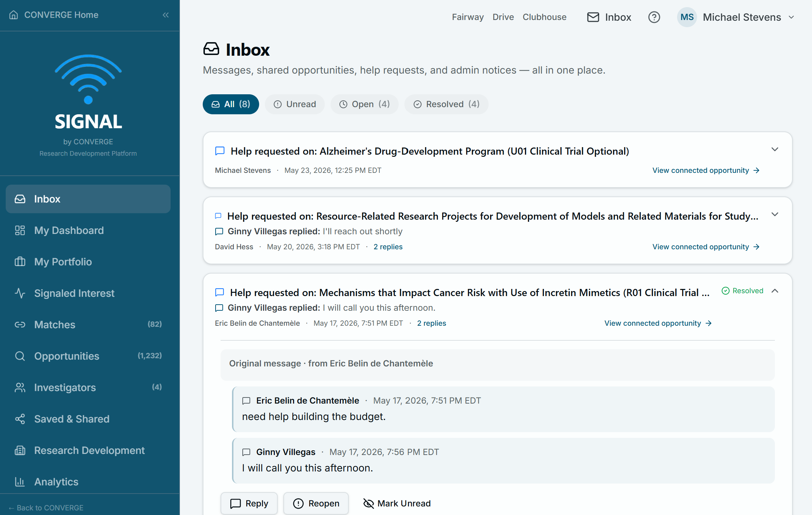This screenshot has height=515, width=812.
Task: Click reply icon before 'I'll reach out shortly'
Action: [x=219, y=231]
